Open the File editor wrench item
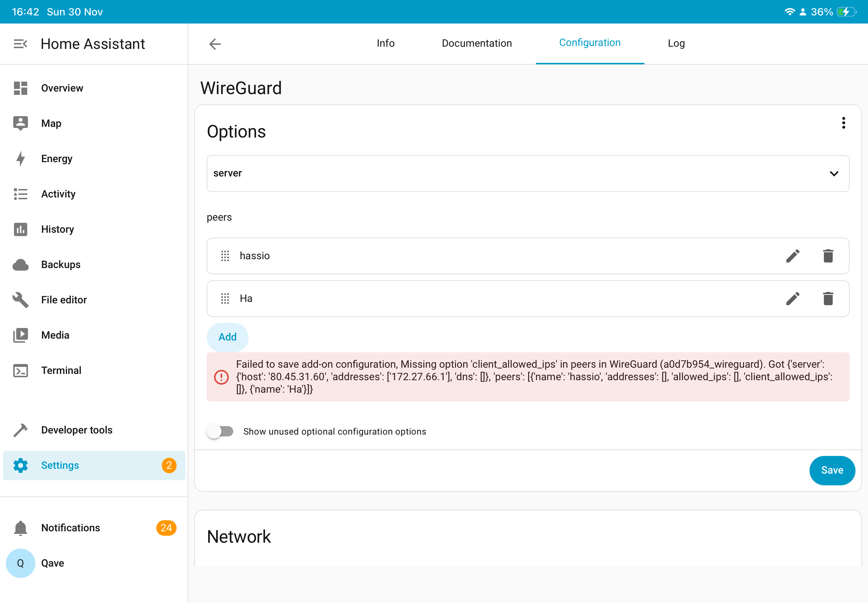Screen dimensions: 868x603 [64, 300]
